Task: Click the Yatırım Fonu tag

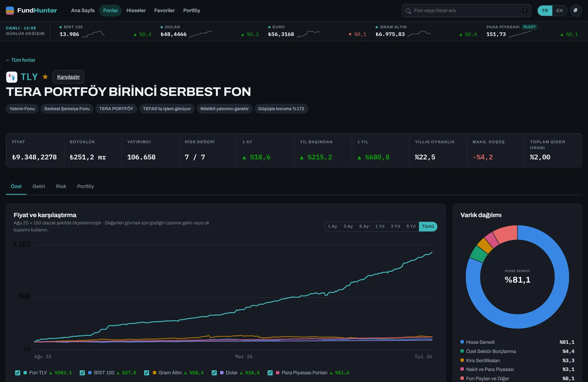Action: 22,109
